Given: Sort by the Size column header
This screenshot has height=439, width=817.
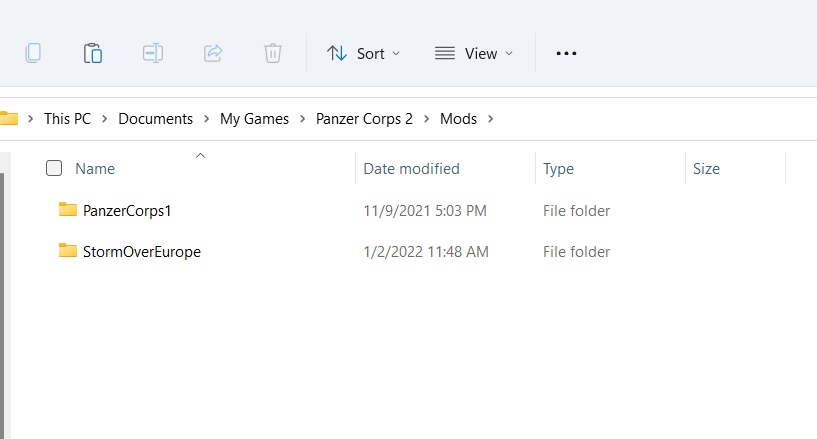Looking at the screenshot, I should point(707,169).
